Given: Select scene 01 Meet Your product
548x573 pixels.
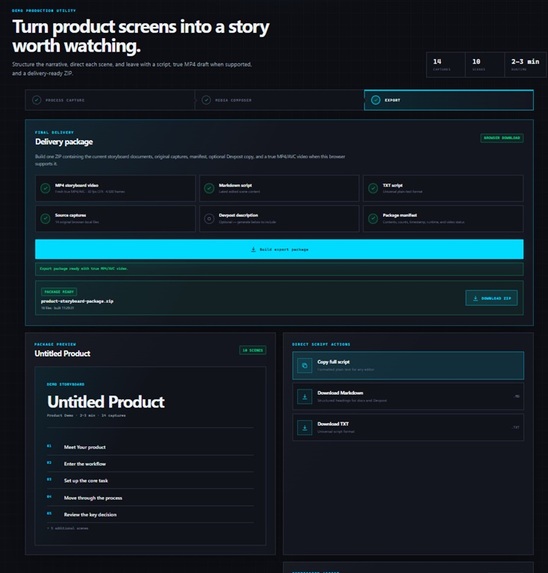Looking at the screenshot, I should [150, 447].
